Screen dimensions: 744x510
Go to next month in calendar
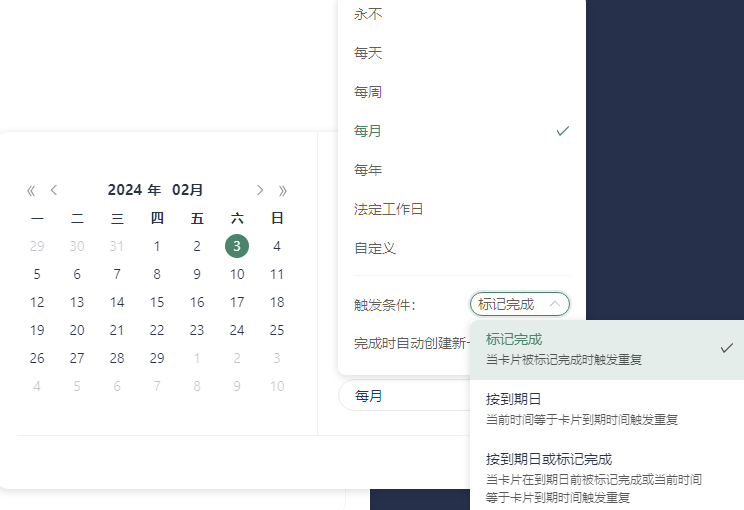[260, 190]
